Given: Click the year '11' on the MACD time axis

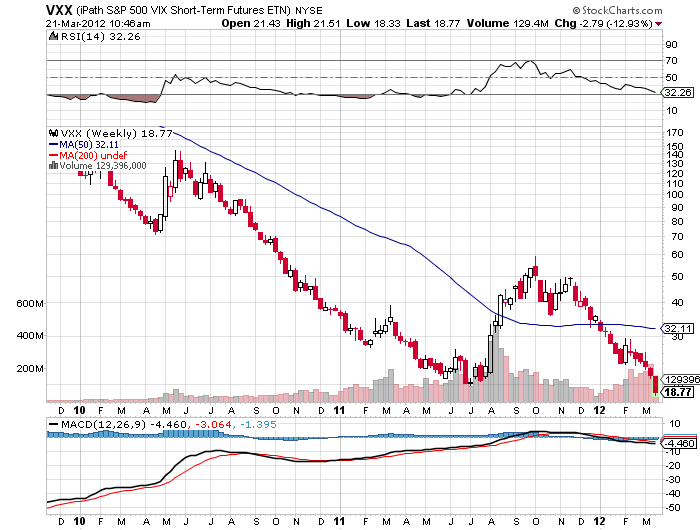Looking at the screenshot, I should pos(340,522).
